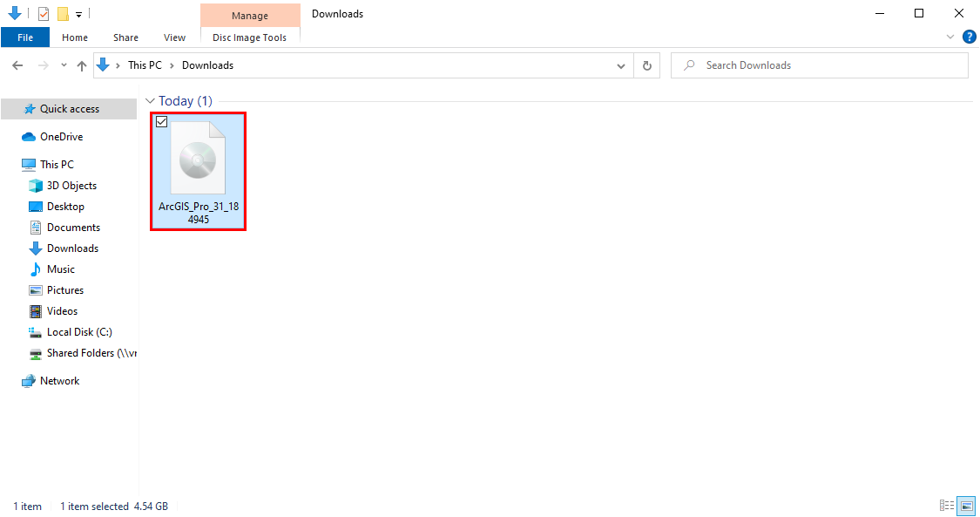Uncheck the ArcGIS_Pro_31_184945 selection checkbox
This screenshot has height=517, width=980.
tap(161, 121)
